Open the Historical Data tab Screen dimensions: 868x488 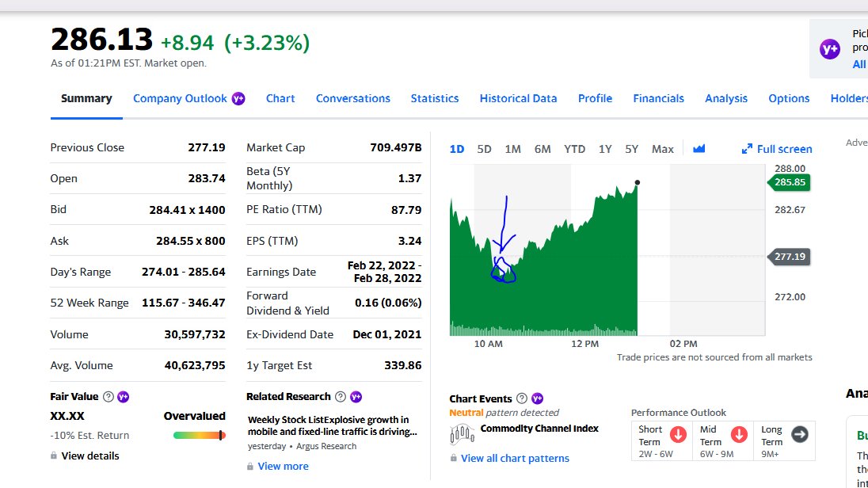(x=518, y=98)
